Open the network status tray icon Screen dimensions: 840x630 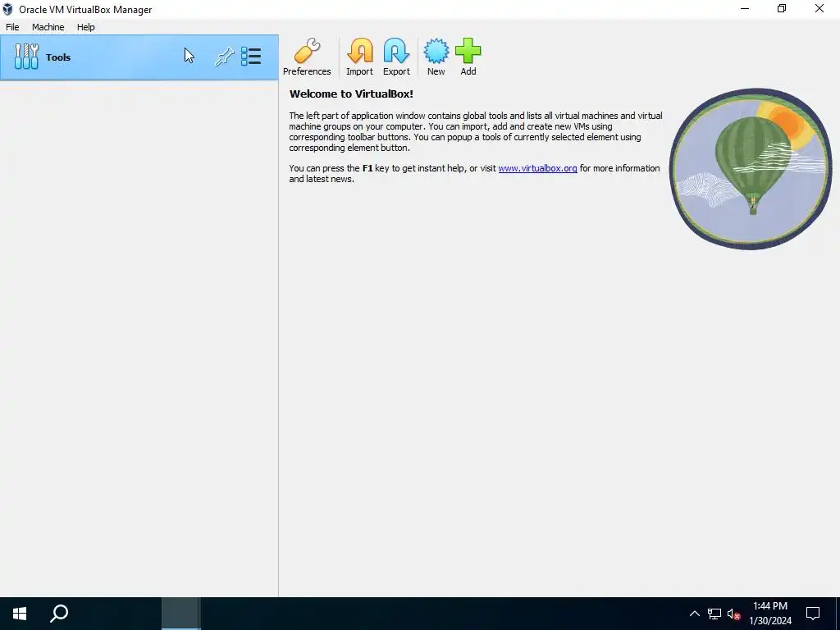(714, 614)
